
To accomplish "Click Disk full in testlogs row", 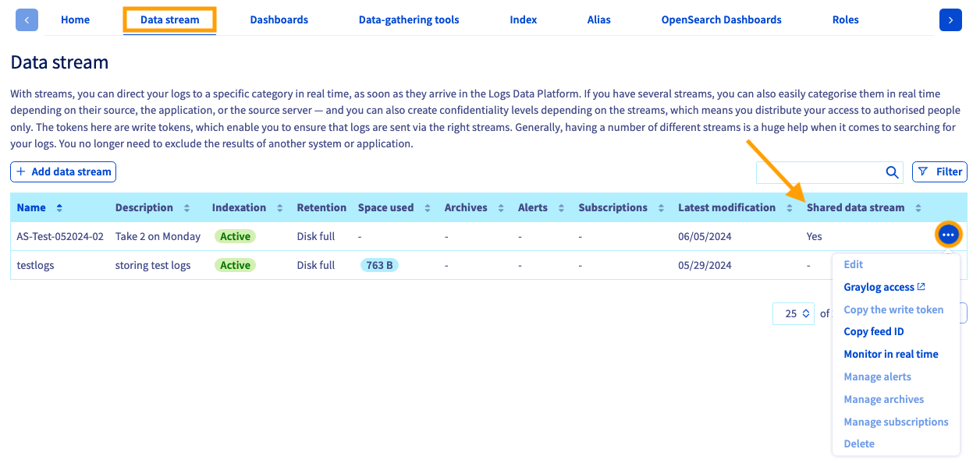I will [x=315, y=265].
